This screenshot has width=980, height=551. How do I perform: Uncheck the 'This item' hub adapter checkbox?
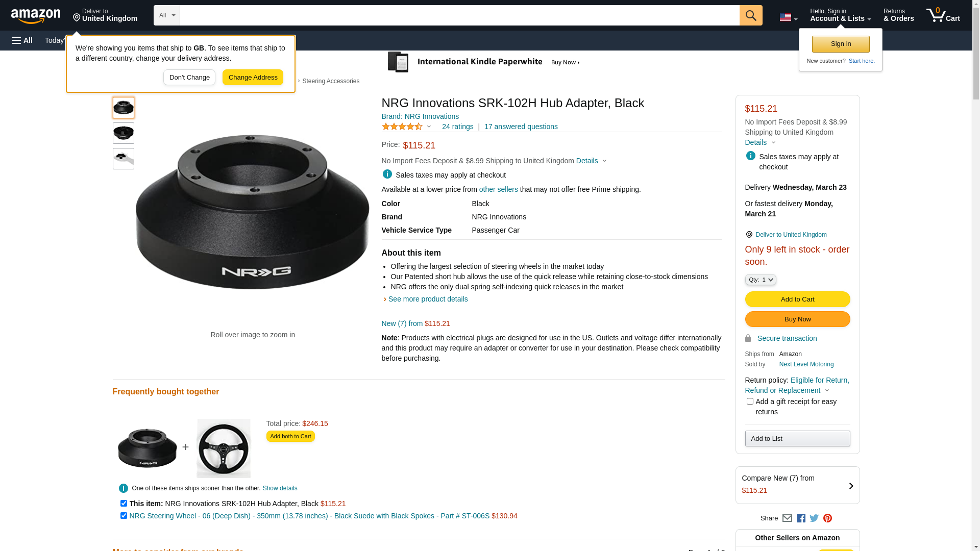[x=124, y=504]
